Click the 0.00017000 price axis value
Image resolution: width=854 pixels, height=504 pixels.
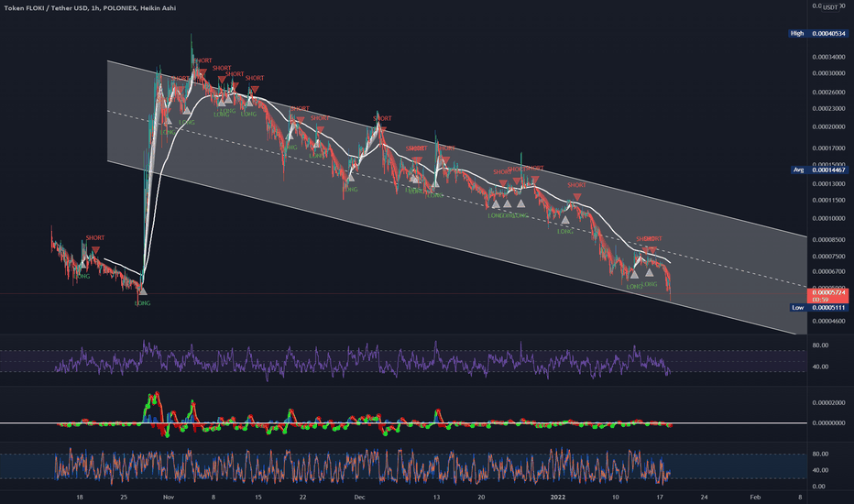(828, 148)
